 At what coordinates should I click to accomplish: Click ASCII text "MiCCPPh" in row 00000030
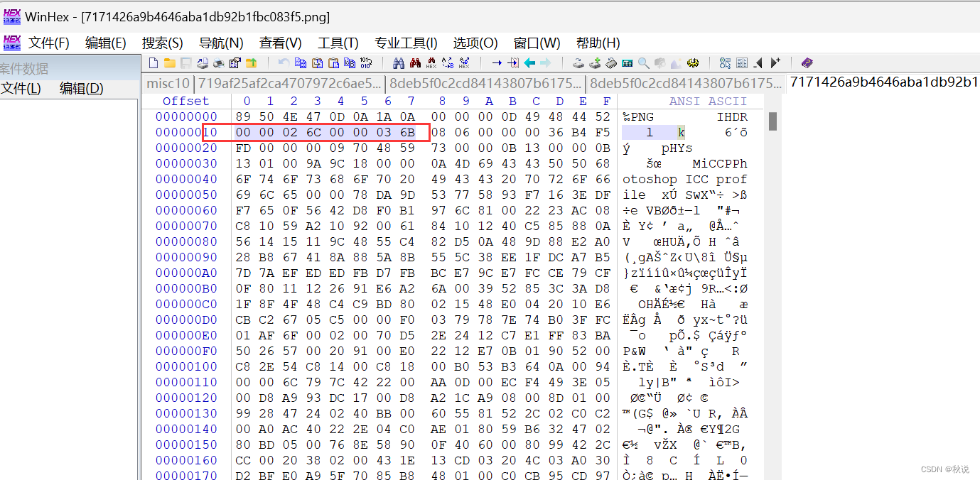pos(720,163)
